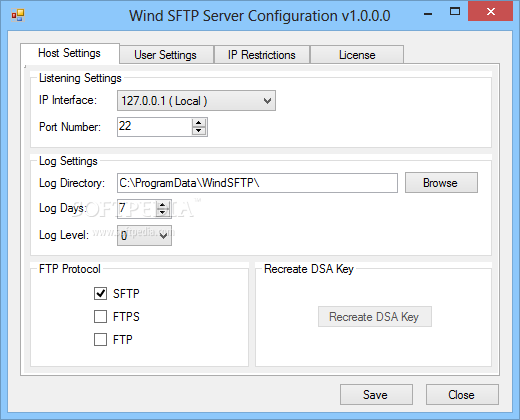Click the Wind SFTP app icon in title bar

click(17, 15)
